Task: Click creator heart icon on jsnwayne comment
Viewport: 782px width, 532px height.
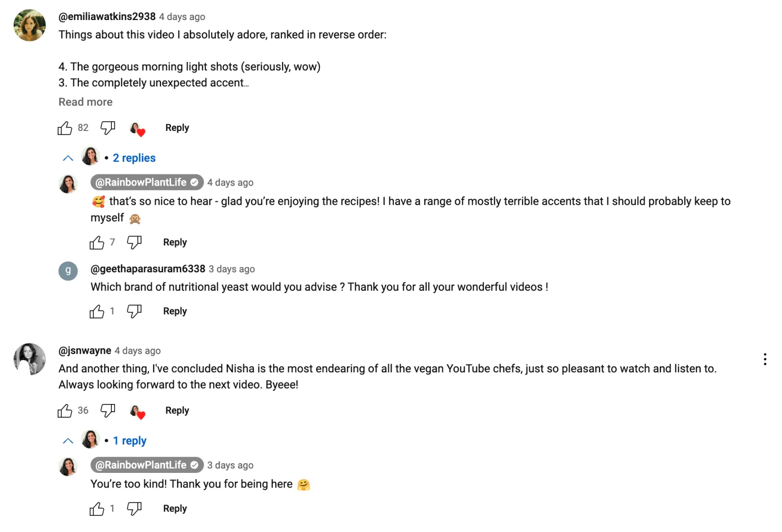Action: (x=137, y=412)
